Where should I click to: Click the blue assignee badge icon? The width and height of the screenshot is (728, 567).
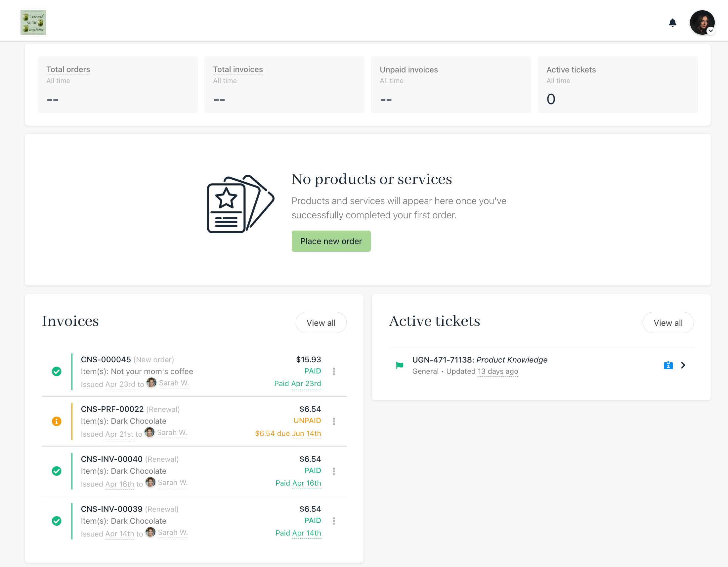pyautogui.click(x=668, y=365)
